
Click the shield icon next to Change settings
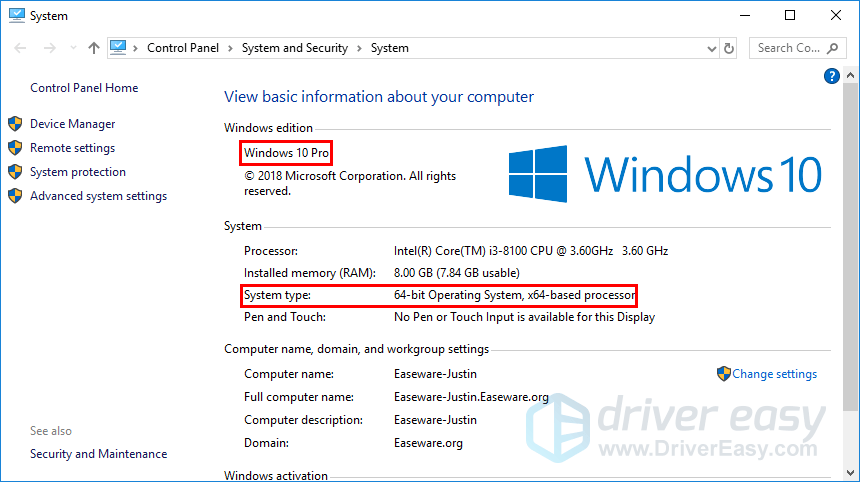tap(723, 373)
